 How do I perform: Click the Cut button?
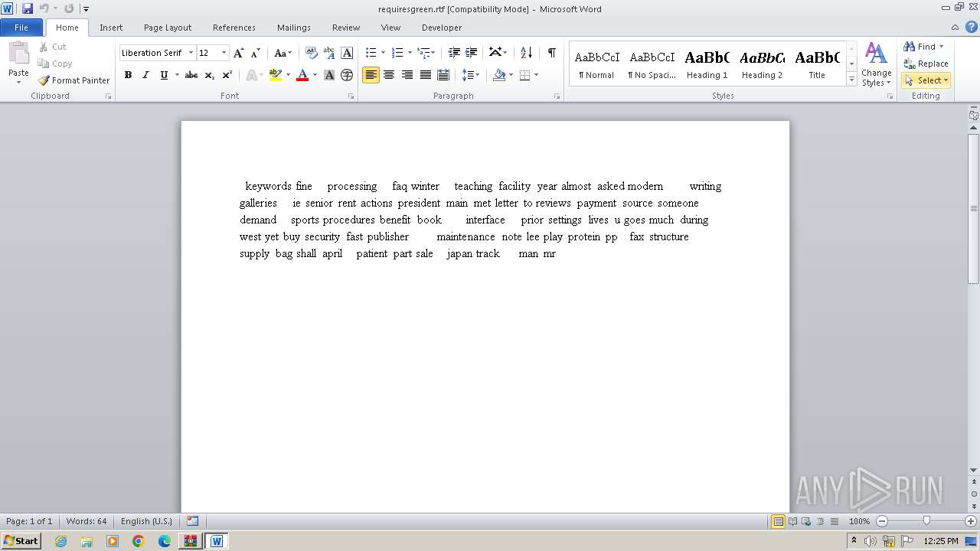[x=53, y=47]
